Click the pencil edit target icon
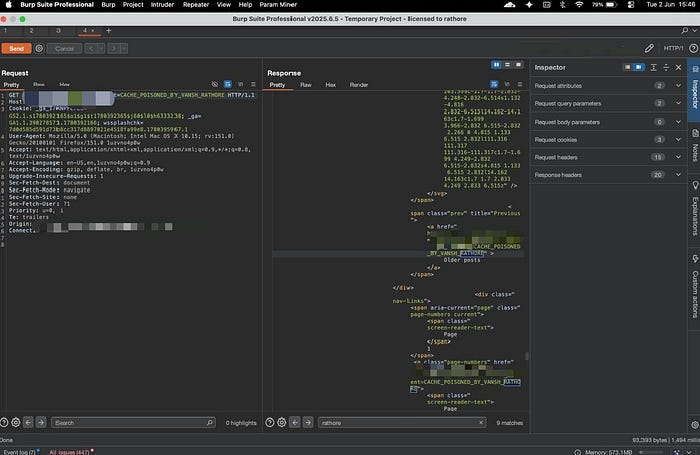The width and height of the screenshot is (700, 455). click(649, 48)
